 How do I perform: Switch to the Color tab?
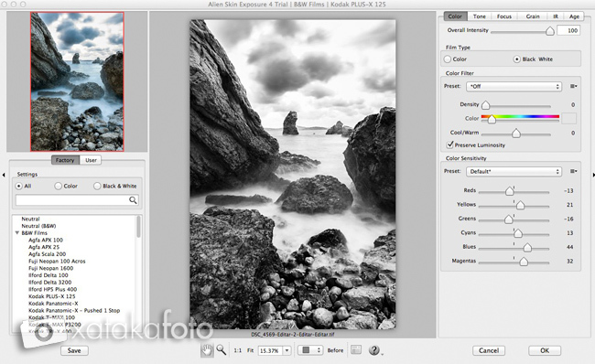pyautogui.click(x=455, y=16)
